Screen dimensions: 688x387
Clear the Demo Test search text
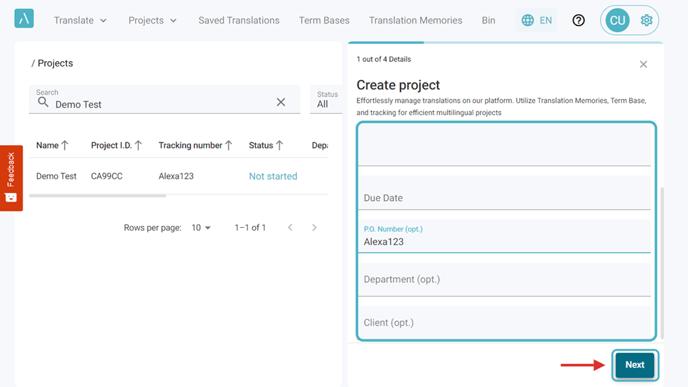click(x=281, y=102)
